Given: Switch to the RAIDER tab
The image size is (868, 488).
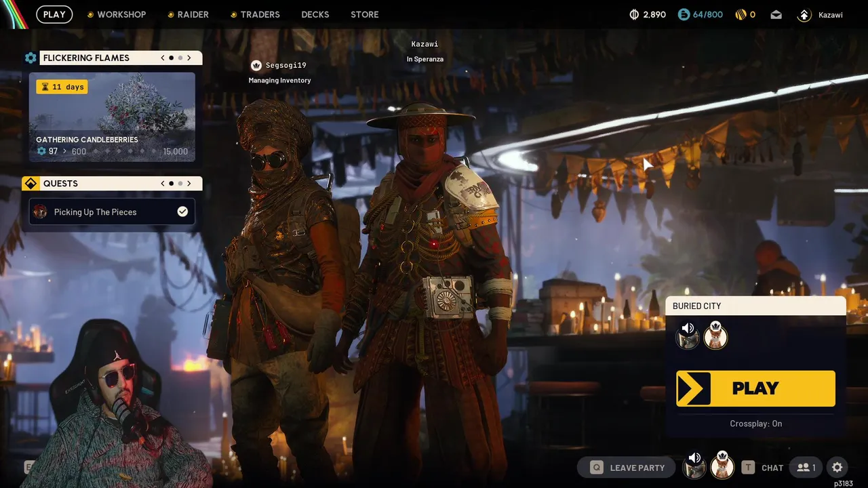Looking at the screenshot, I should coord(188,14).
